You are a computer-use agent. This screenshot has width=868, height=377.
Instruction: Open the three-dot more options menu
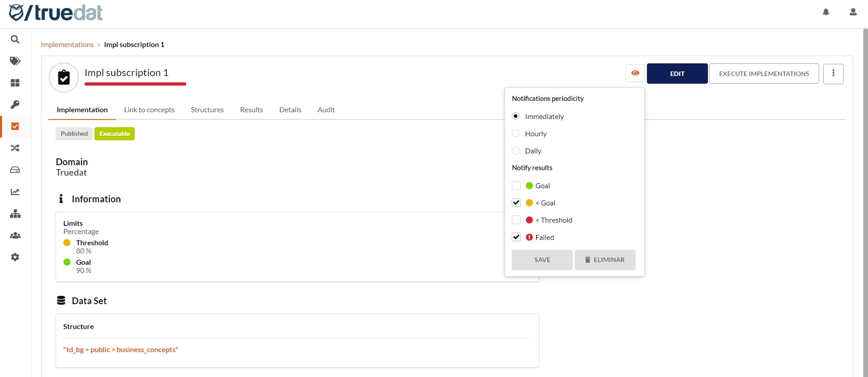(x=833, y=74)
